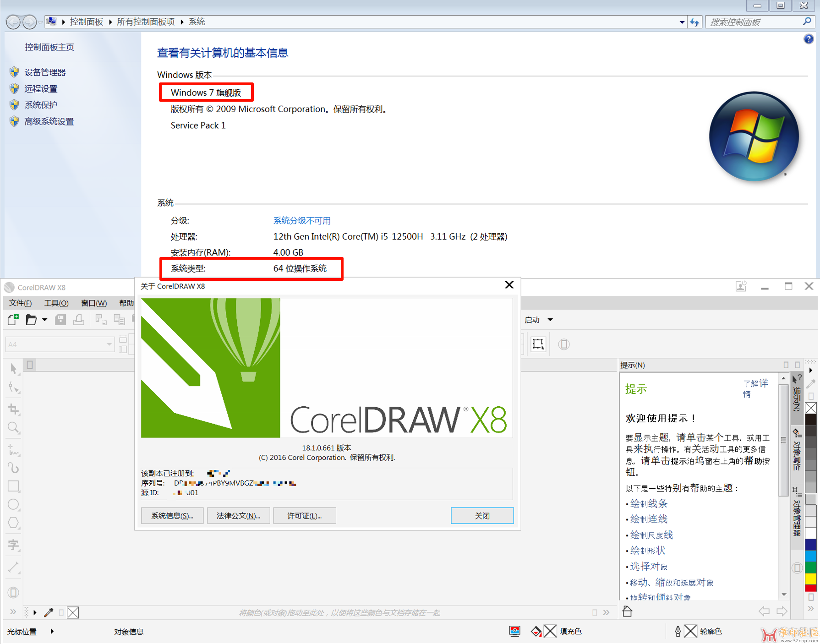Select the Rectangle tool

[x=14, y=486]
